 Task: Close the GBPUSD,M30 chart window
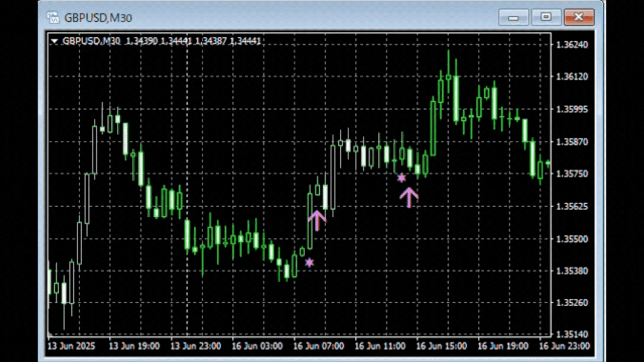[x=579, y=17]
